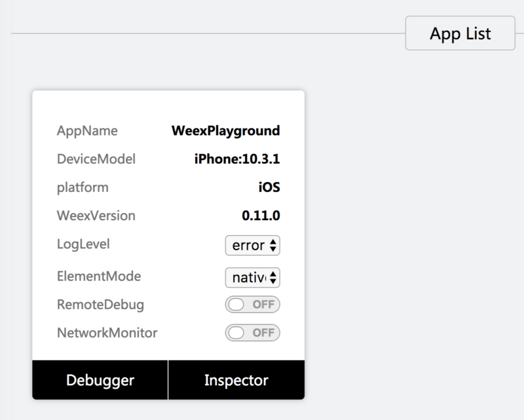Click the AppName label
Screen dimensions: 524x420
point(87,131)
